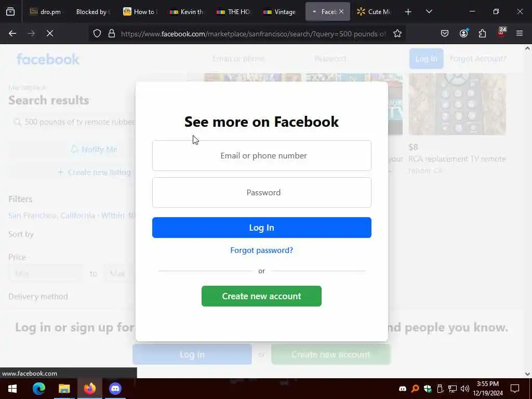
Task: Open tracking protection shield icon
Action: (97, 34)
